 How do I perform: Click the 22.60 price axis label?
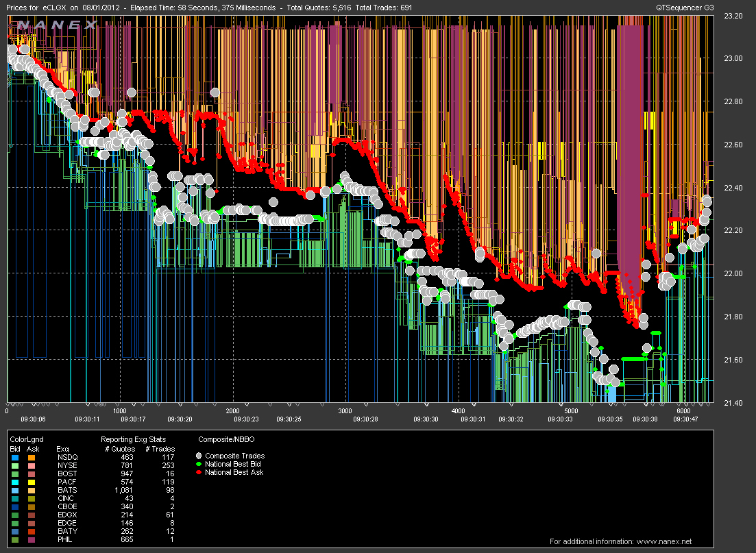[733, 145]
